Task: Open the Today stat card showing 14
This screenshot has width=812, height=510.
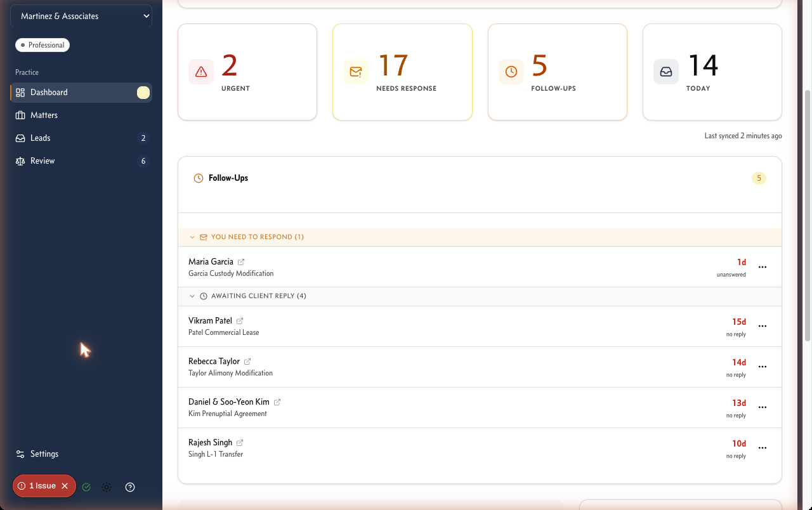Action: click(712, 72)
